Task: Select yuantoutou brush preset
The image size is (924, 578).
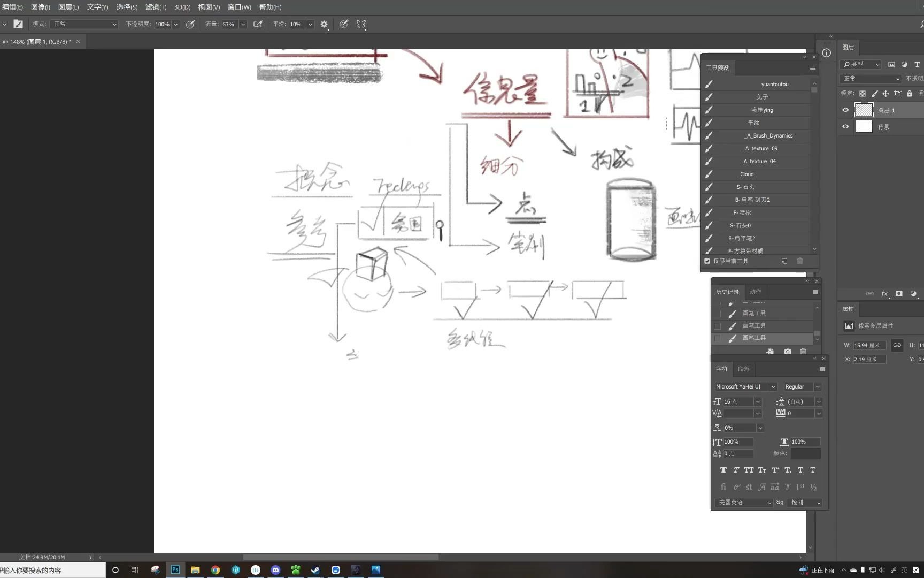Action: coord(757,84)
